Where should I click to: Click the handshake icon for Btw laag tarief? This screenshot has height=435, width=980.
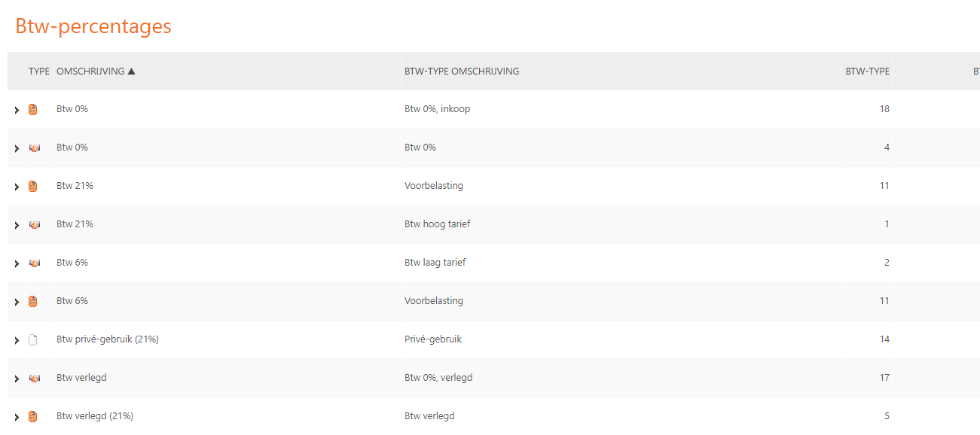point(34,263)
